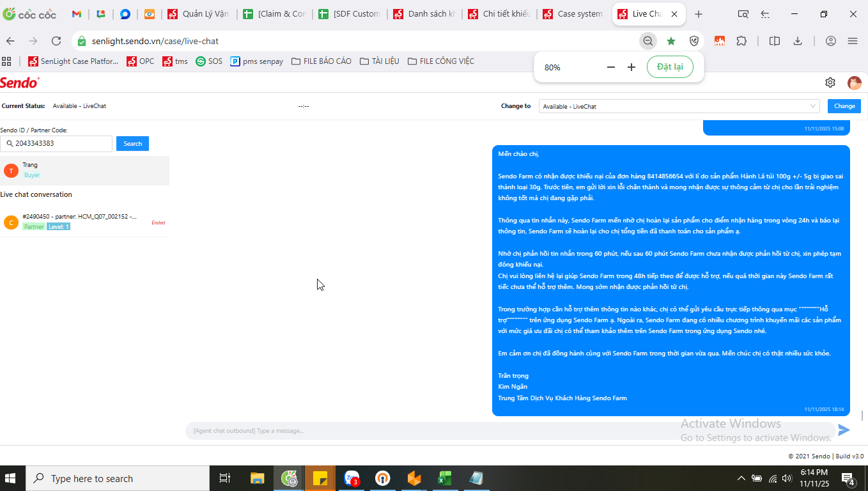Screen dimensions: 868x491
Task: Click Đặt lại zoom reset button
Action: [670, 67]
